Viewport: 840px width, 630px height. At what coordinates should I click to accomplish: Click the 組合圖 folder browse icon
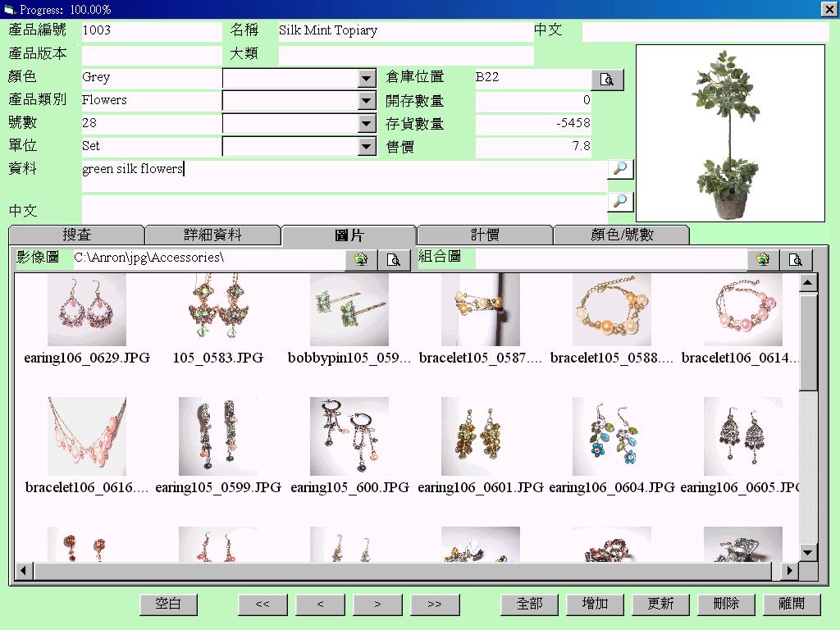pyautogui.click(x=763, y=260)
